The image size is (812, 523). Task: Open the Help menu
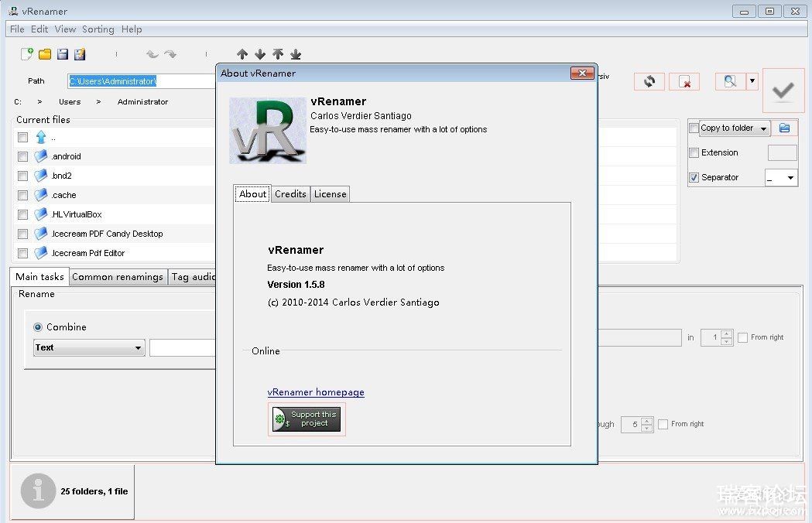click(132, 29)
